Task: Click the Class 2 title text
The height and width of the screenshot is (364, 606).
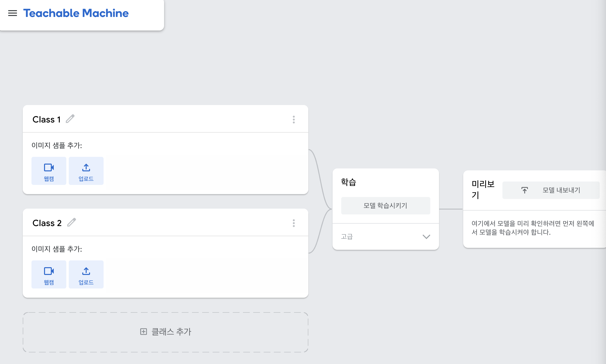Action: click(47, 223)
